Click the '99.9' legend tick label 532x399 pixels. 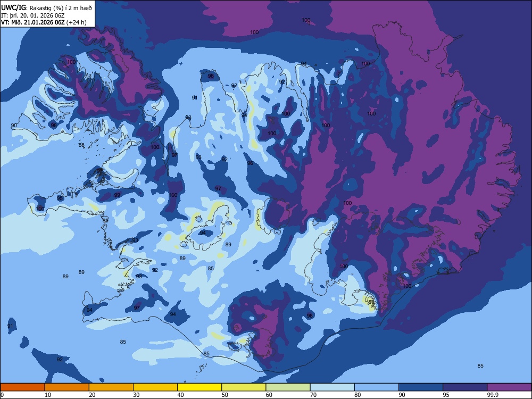coord(493,395)
